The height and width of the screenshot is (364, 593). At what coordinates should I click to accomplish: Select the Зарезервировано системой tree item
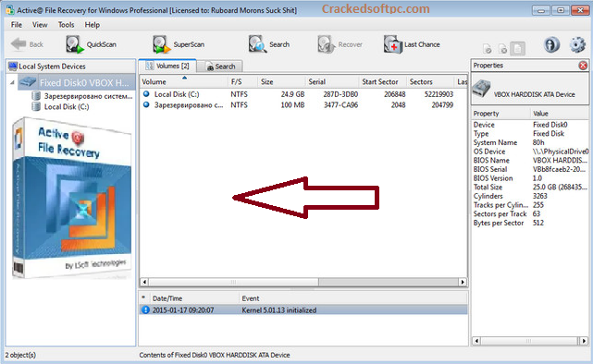(x=89, y=96)
